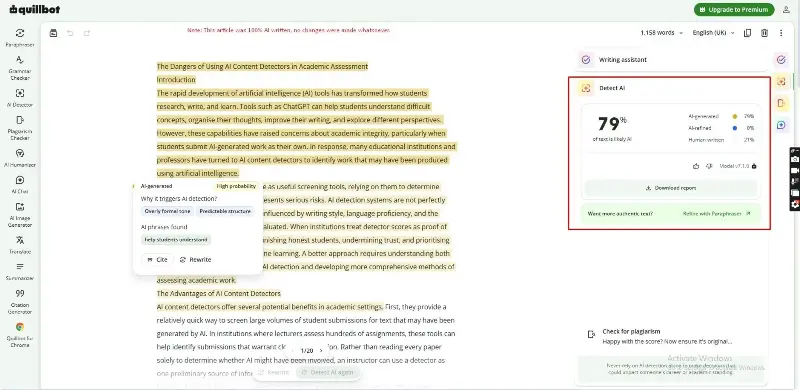This screenshot has height=390, width=800.
Task: Click the Predictable structure tag
Action: click(225, 211)
